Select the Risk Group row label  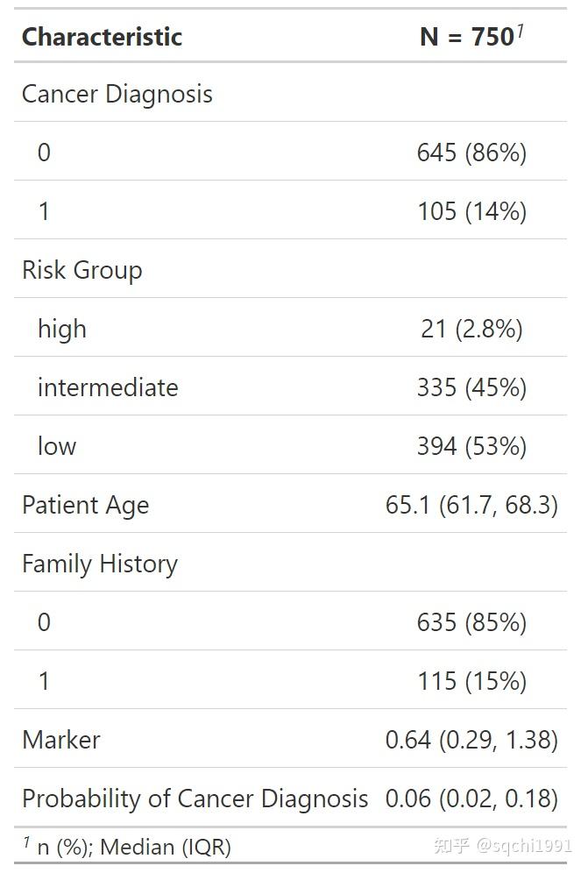point(81,271)
